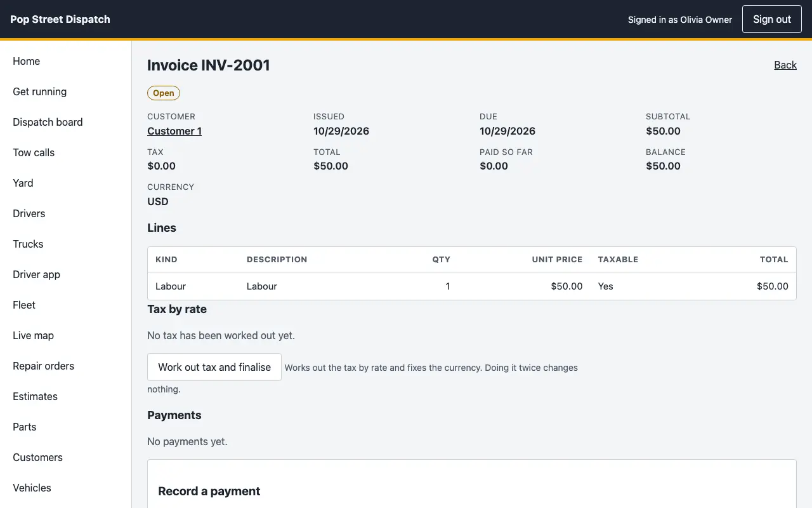Click the Unit Price column header
The height and width of the screenshot is (508, 812).
[x=557, y=260]
